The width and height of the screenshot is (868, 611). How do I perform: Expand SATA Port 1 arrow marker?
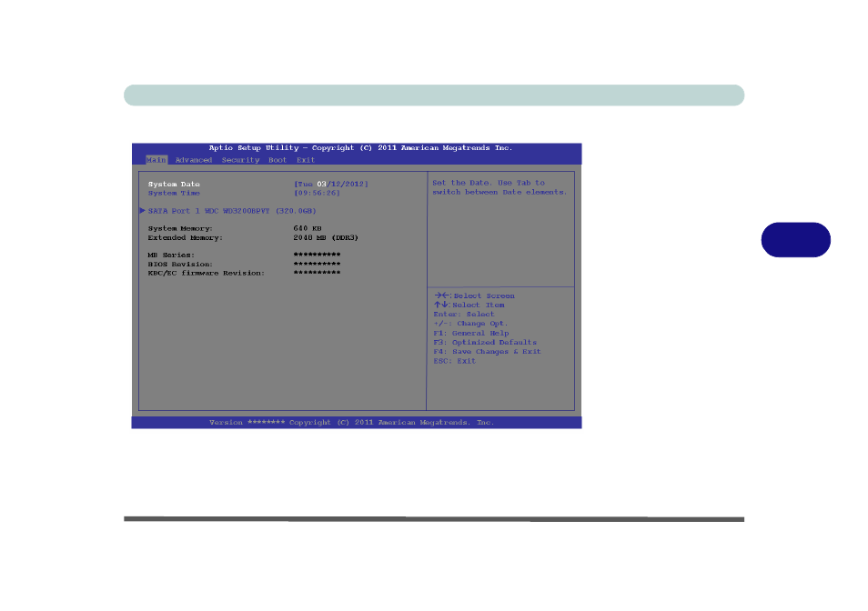coord(142,211)
